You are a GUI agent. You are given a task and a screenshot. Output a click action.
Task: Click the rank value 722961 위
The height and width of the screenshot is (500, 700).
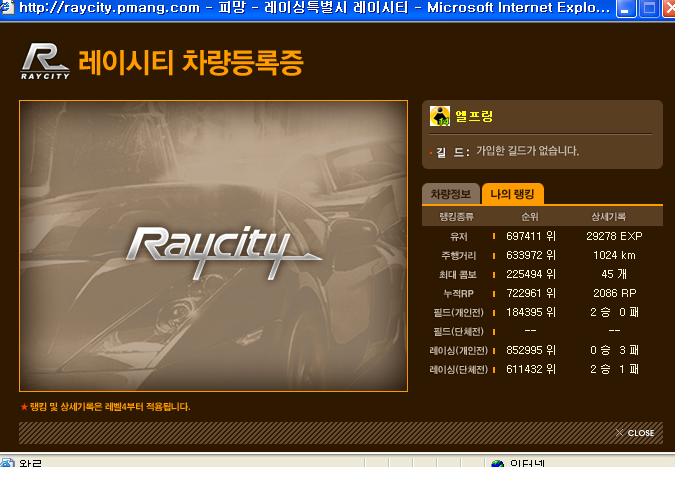point(531,293)
